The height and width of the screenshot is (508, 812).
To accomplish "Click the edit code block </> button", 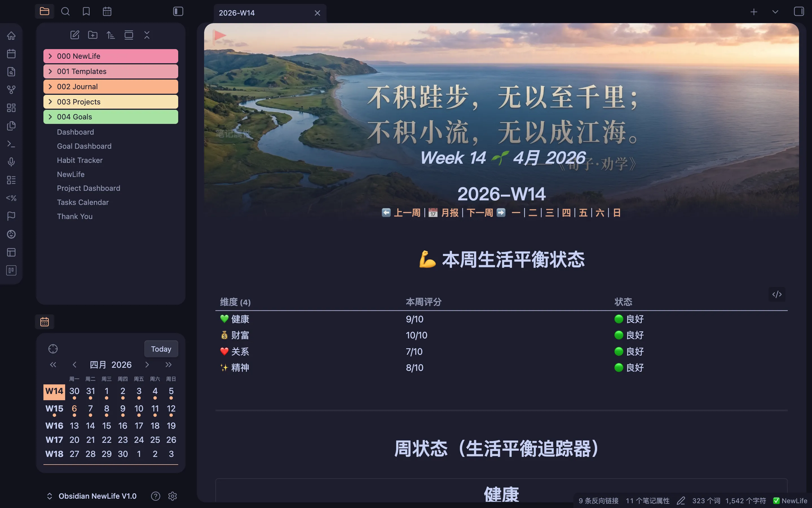I will [x=777, y=294].
